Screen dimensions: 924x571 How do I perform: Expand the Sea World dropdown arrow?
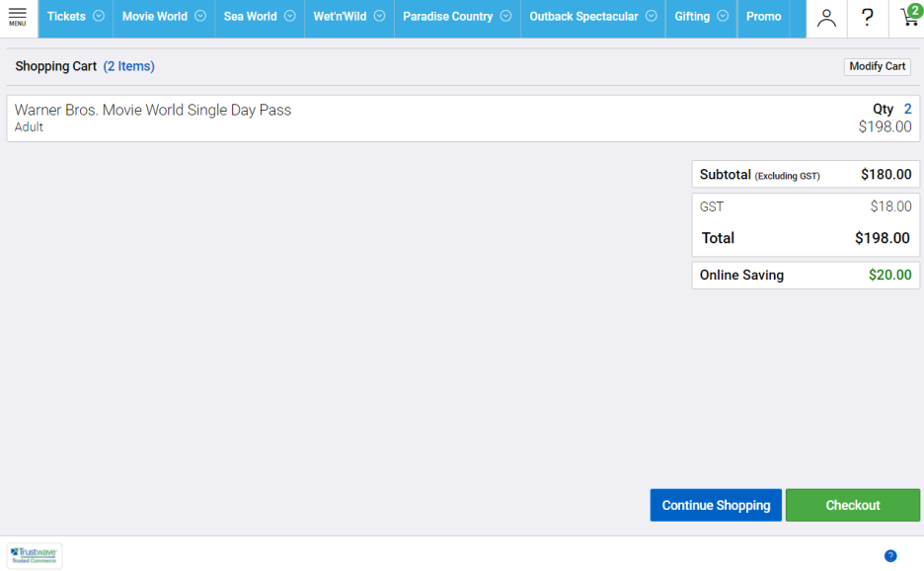tap(290, 16)
